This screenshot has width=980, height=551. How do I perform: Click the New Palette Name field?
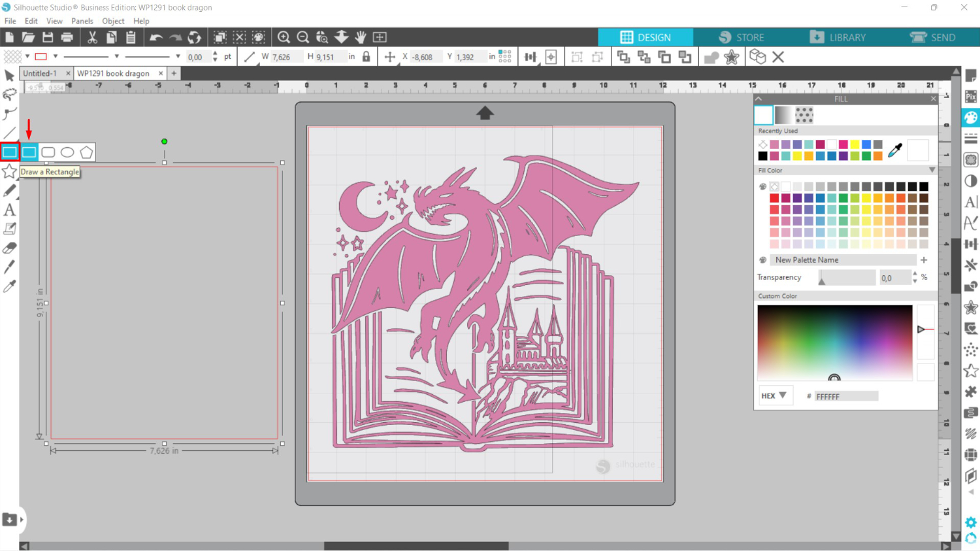[x=843, y=259]
